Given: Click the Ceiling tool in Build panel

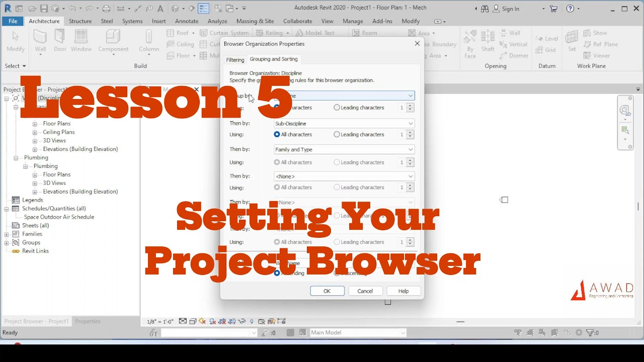Looking at the screenshot, I should [x=181, y=44].
